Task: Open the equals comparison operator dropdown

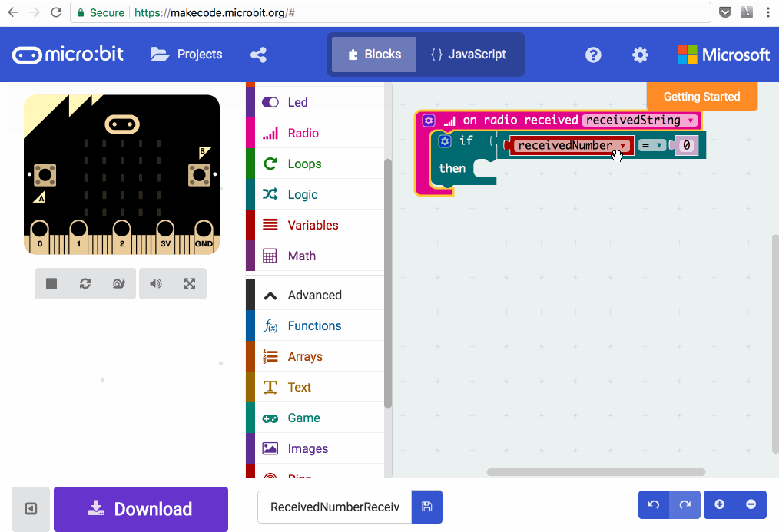Action: [x=652, y=145]
